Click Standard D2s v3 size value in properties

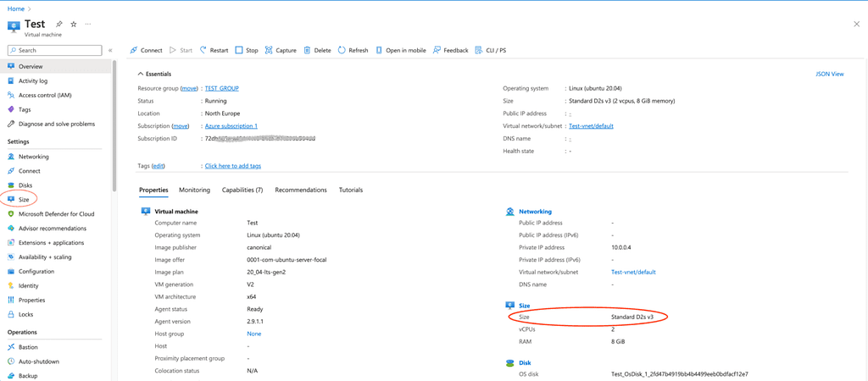[632, 317]
